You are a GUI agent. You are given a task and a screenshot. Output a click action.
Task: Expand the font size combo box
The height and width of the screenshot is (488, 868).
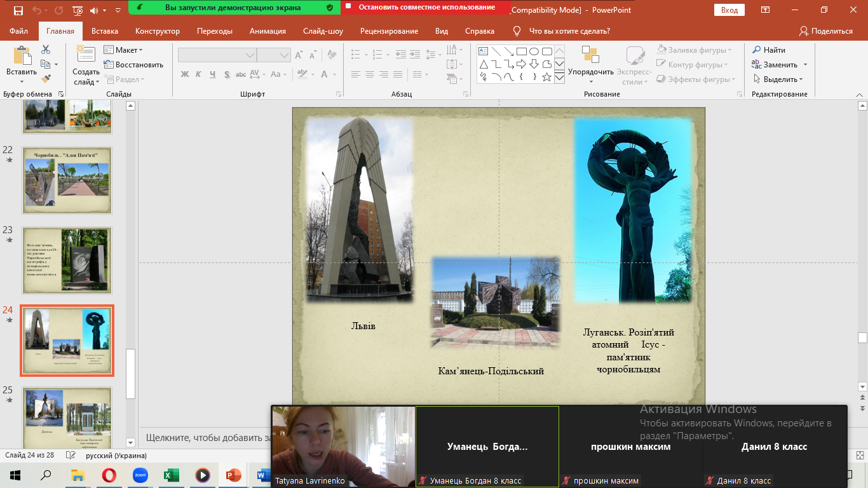pyautogui.click(x=285, y=56)
